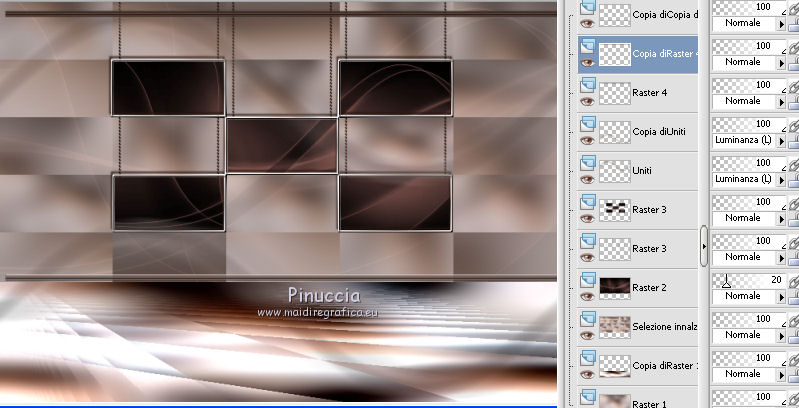This screenshot has height=408, width=799.
Task: Select the Selezione innalz layer
Action: (637, 327)
